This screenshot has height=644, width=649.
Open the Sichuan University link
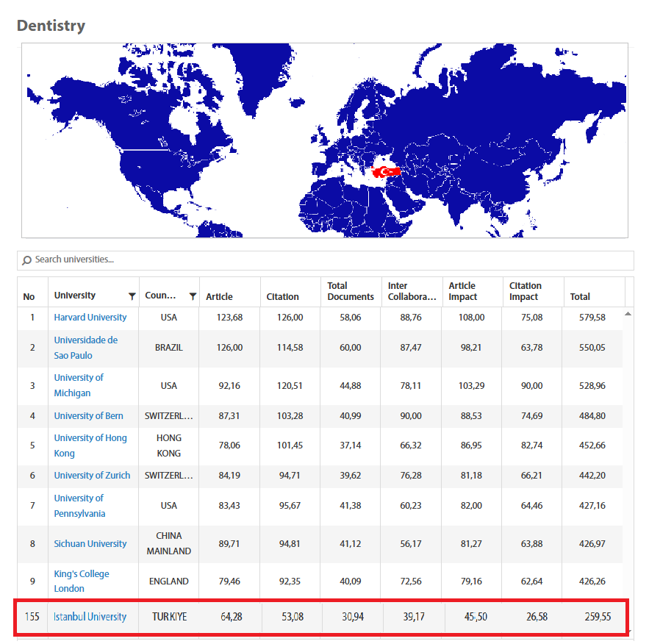90,544
